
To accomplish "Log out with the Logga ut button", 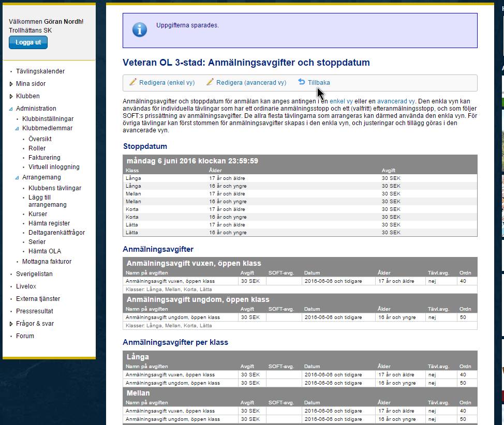I will pyautogui.click(x=28, y=42).
